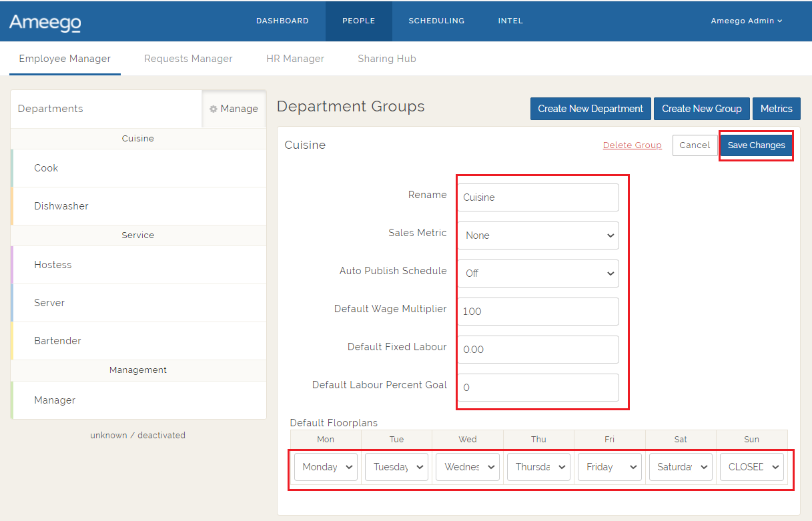Open the Friday floorplan dropdown
The image size is (812, 521).
pyautogui.click(x=609, y=467)
